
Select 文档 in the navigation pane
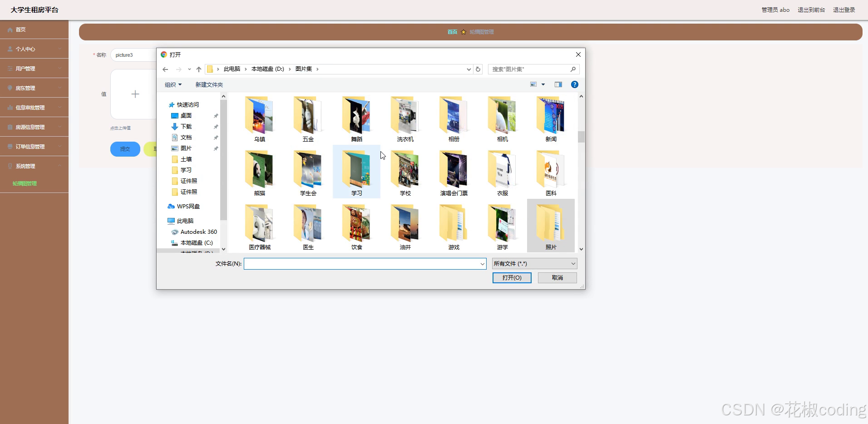point(186,138)
